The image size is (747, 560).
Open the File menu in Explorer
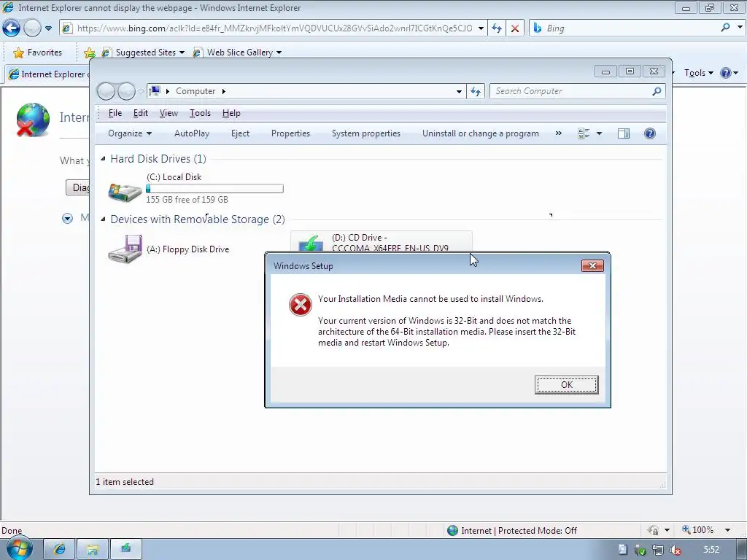click(x=115, y=113)
